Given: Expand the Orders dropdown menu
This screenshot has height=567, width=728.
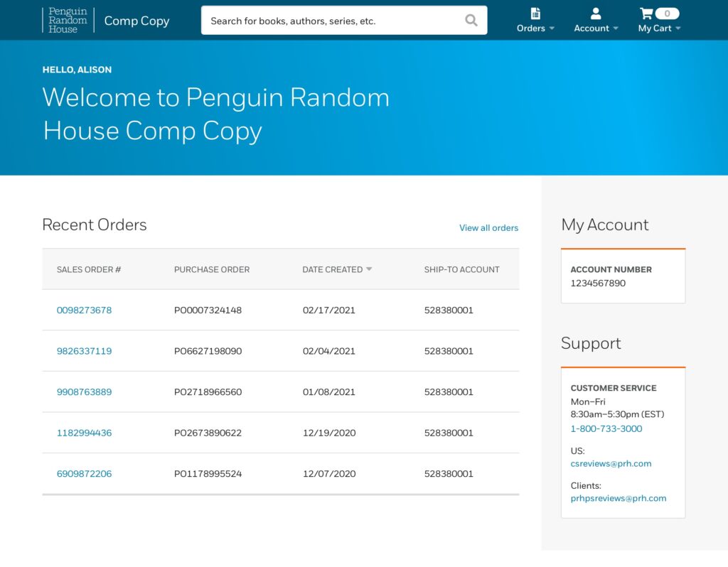Looking at the screenshot, I should (x=535, y=28).
